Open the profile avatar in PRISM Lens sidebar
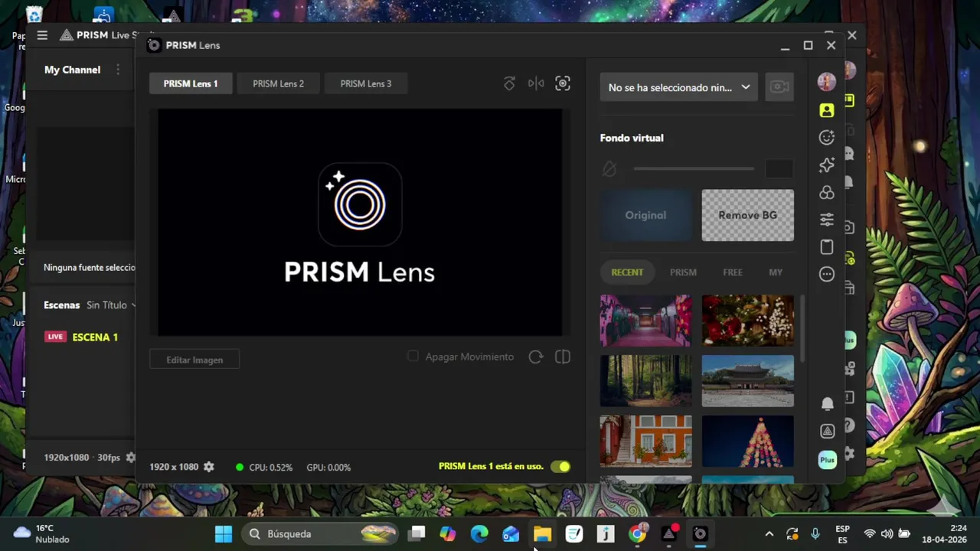The height and width of the screenshot is (551, 980). (826, 83)
